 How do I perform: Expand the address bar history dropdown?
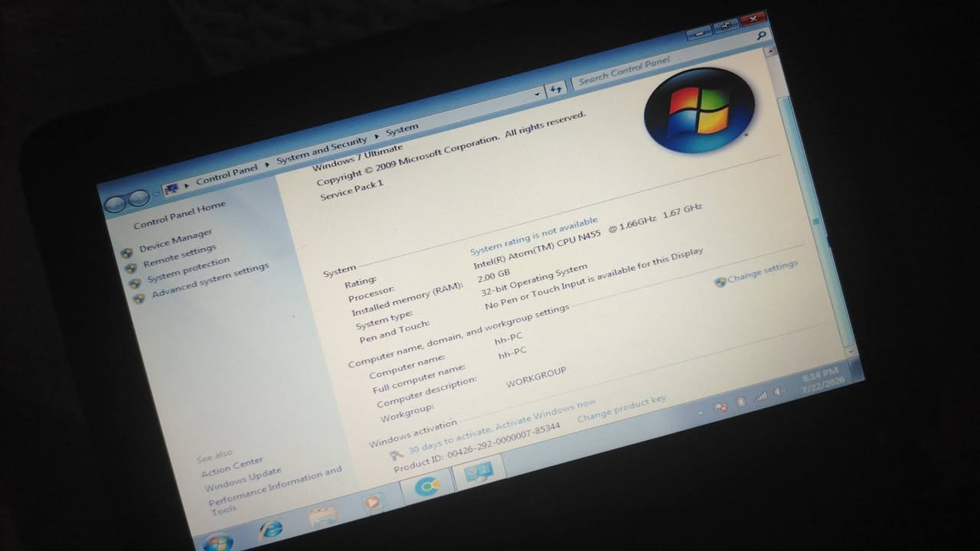[537, 94]
